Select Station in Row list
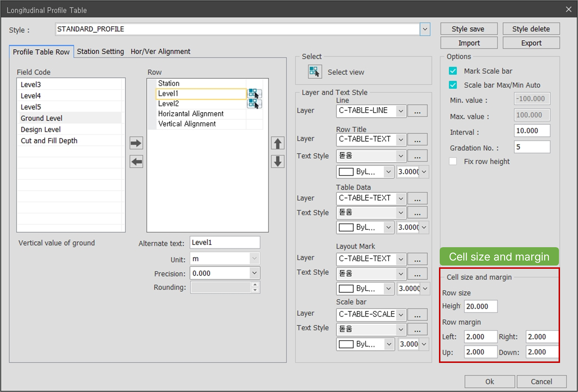Viewport: 578px width, 392px height. 201,83
